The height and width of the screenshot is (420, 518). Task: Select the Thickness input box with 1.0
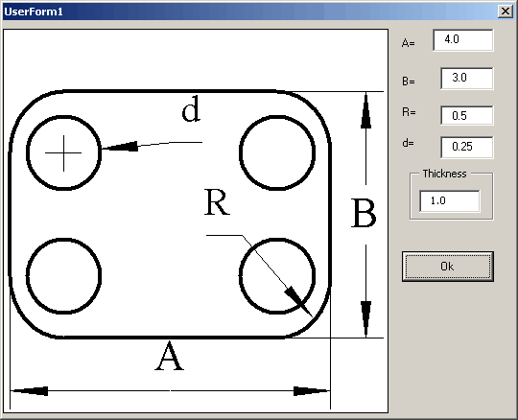[450, 200]
